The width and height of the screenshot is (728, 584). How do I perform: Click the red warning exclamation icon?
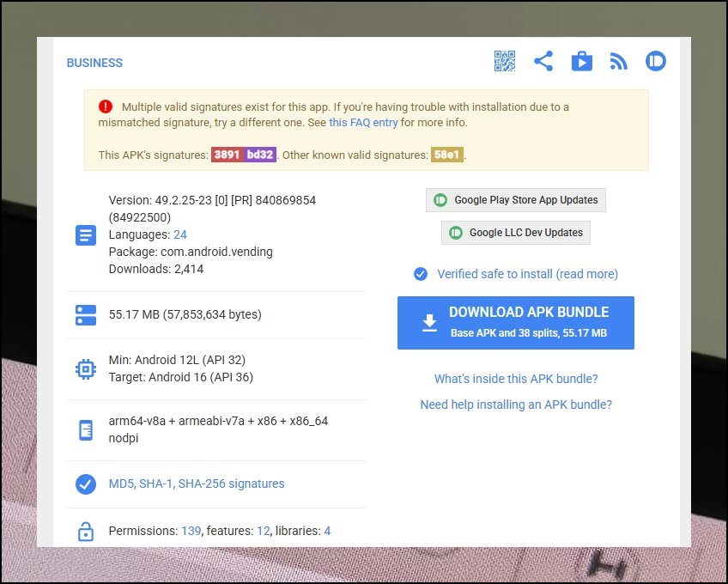point(106,106)
